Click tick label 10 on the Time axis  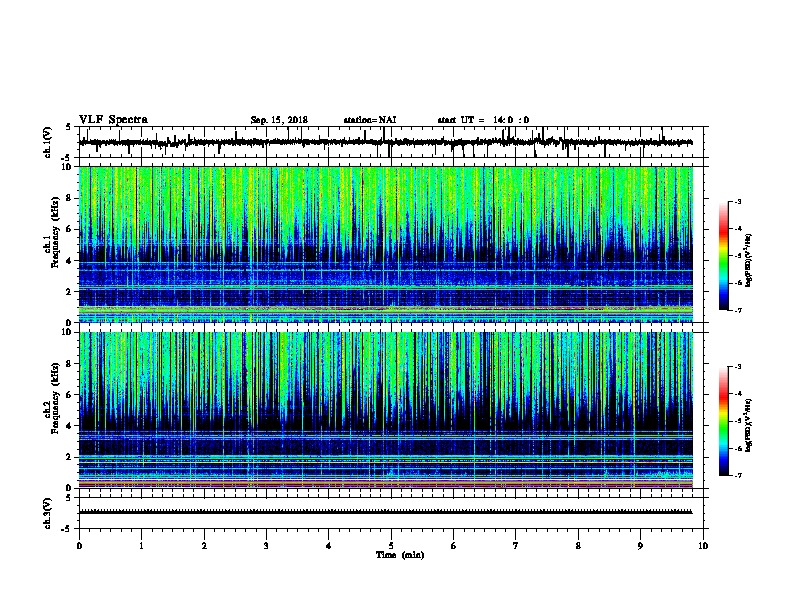[x=703, y=545]
